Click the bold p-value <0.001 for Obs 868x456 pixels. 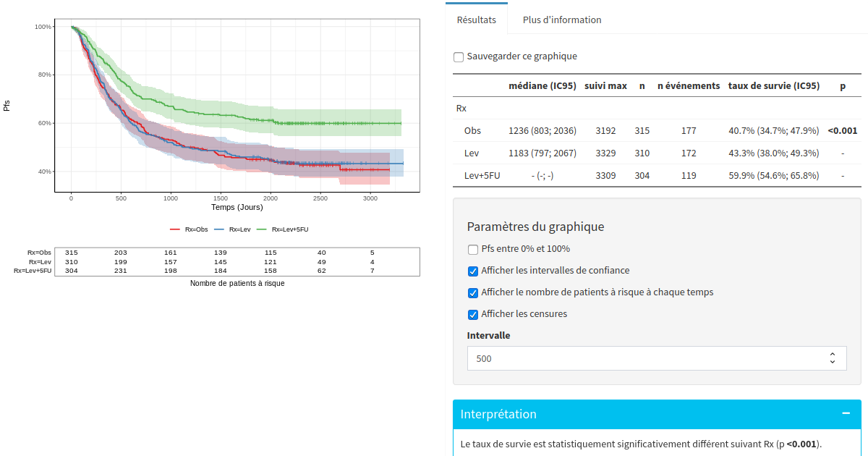[x=843, y=130]
